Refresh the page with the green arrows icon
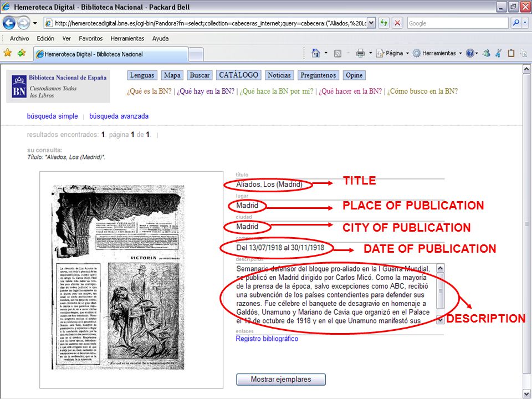 [383, 23]
